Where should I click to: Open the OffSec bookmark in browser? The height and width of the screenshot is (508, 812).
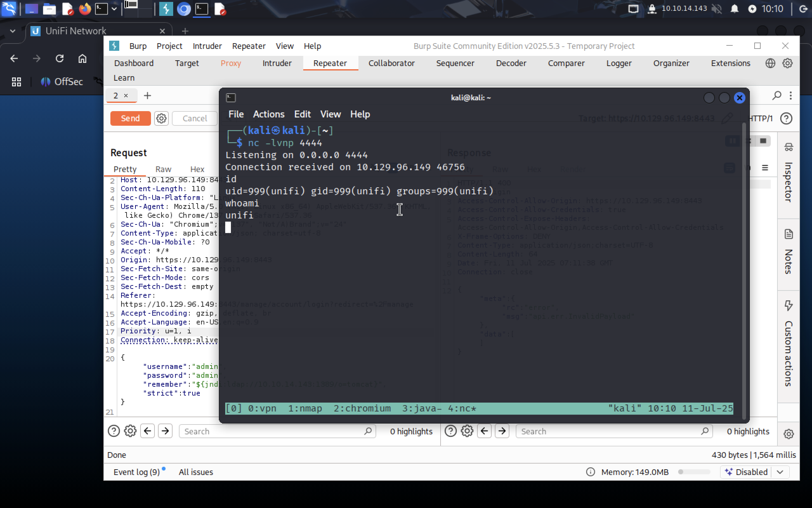pyautogui.click(x=62, y=82)
